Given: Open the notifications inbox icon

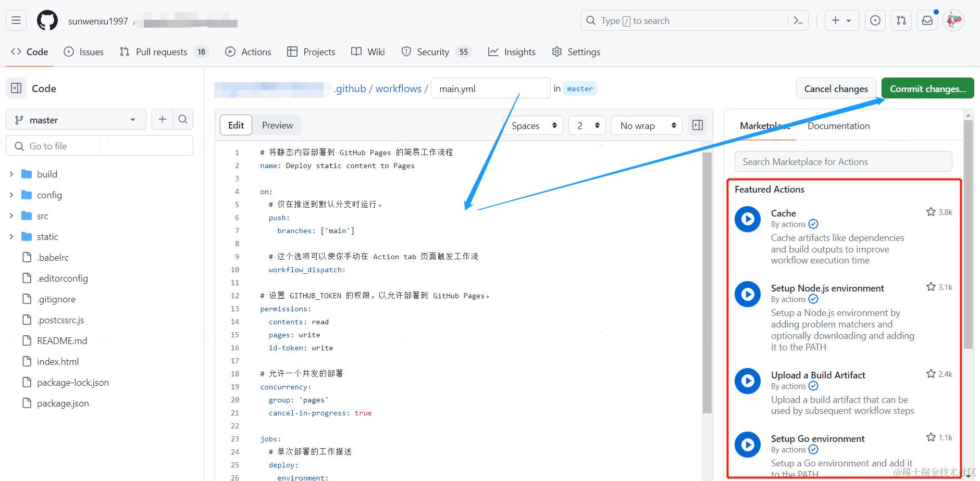Looking at the screenshot, I should [x=927, y=21].
